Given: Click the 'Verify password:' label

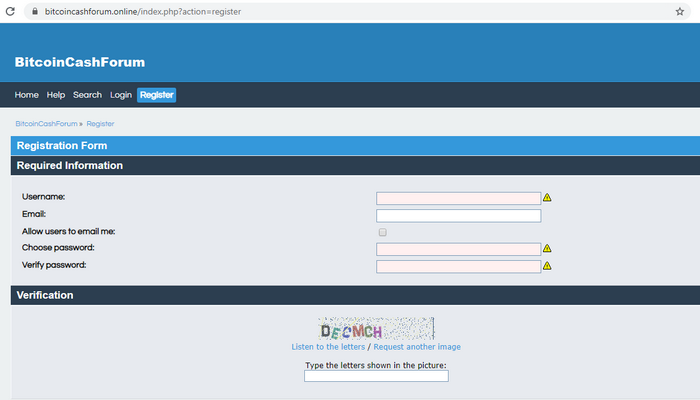Looking at the screenshot, I should pos(54,265).
